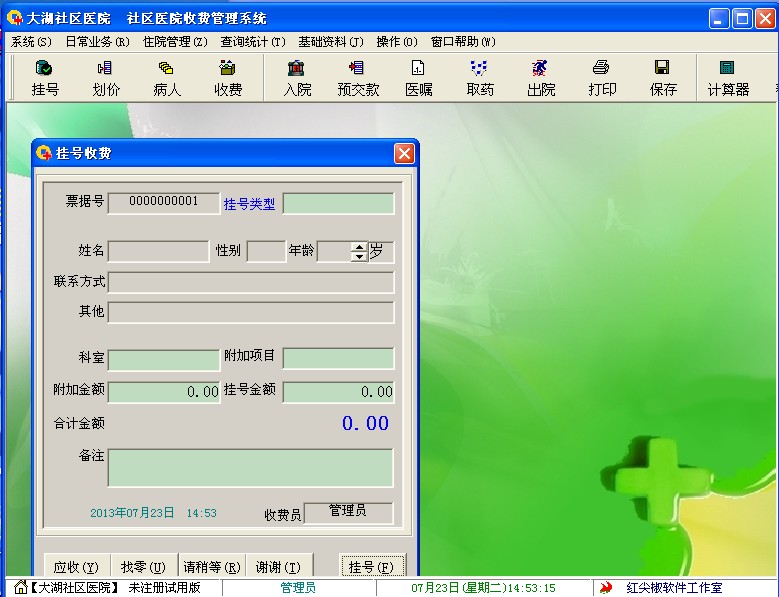The image size is (779, 597).
Task: Click the 联系方式 contact input field
Action: pos(251,282)
